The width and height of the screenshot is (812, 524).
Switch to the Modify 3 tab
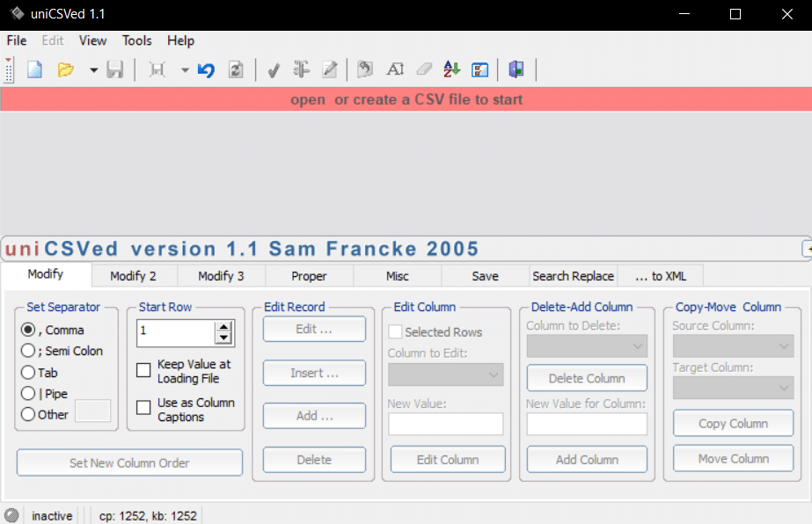tap(221, 276)
